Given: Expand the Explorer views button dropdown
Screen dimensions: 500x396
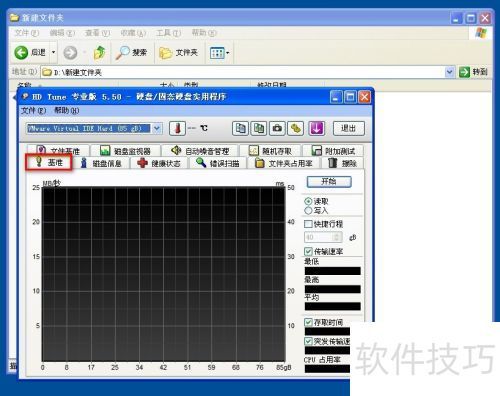Looking at the screenshot, I should [x=228, y=53].
